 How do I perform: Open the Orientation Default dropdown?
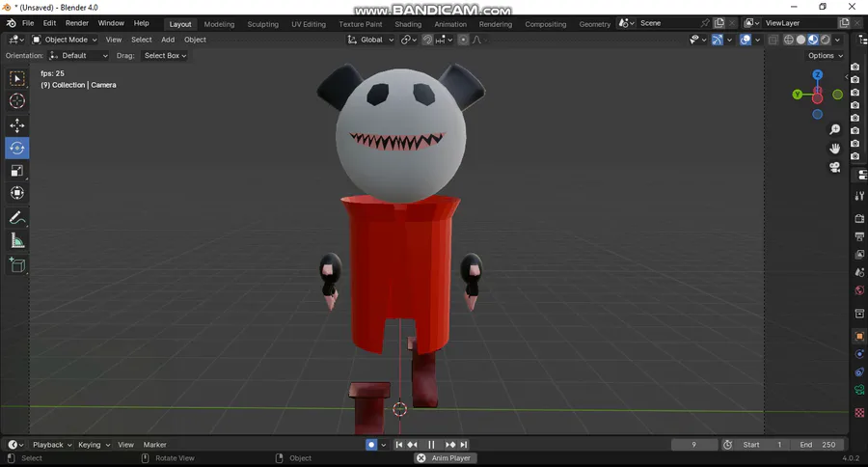tap(78, 56)
